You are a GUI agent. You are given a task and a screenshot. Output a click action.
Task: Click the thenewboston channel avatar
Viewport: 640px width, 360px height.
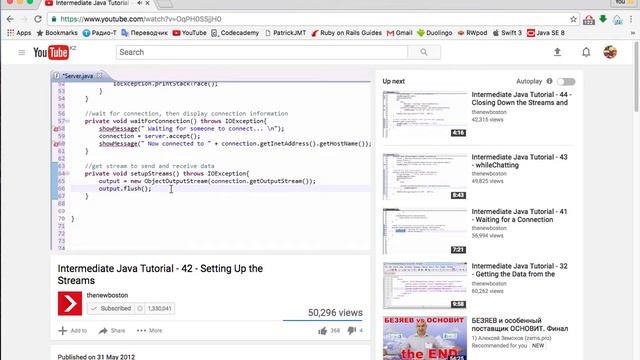point(70,303)
